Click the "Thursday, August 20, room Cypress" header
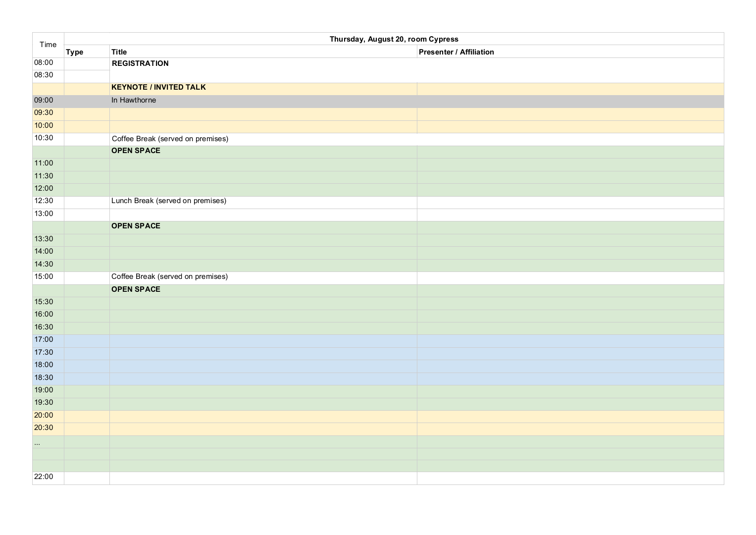 pos(394,39)
